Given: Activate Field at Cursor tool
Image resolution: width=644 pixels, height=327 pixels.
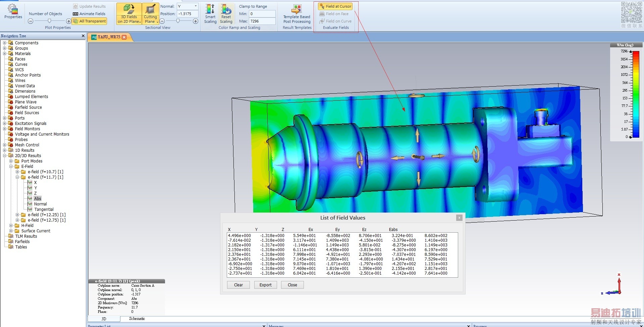Looking at the screenshot, I should [335, 6].
